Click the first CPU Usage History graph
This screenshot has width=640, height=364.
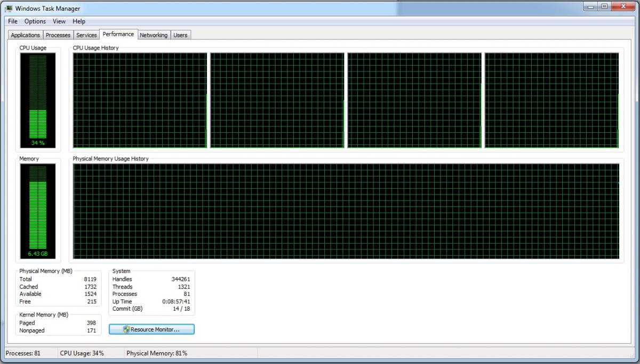point(139,100)
